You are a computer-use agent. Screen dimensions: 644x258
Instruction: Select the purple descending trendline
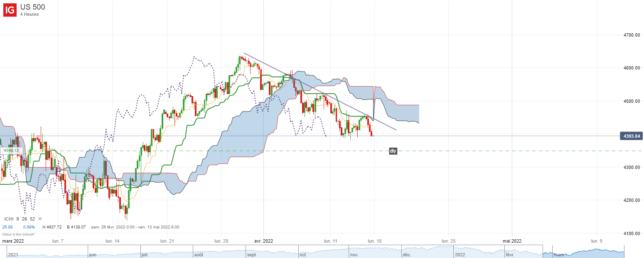tap(320, 92)
